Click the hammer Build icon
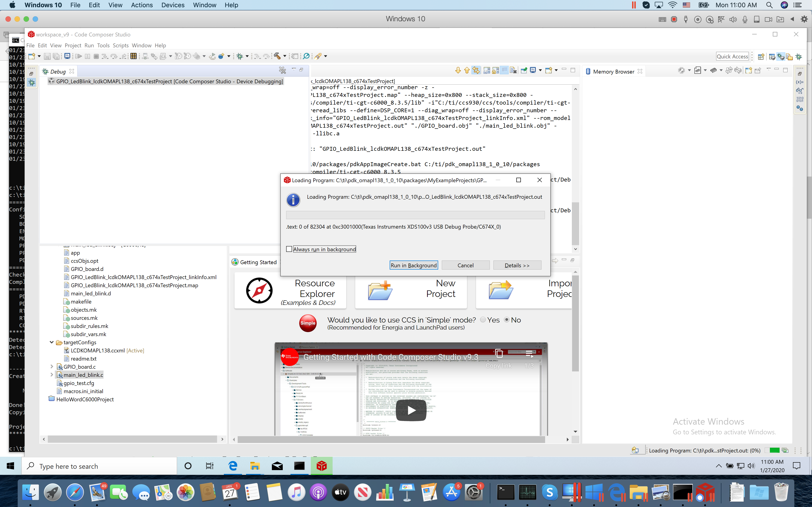This screenshot has height=507, width=812. click(x=277, y=56)
